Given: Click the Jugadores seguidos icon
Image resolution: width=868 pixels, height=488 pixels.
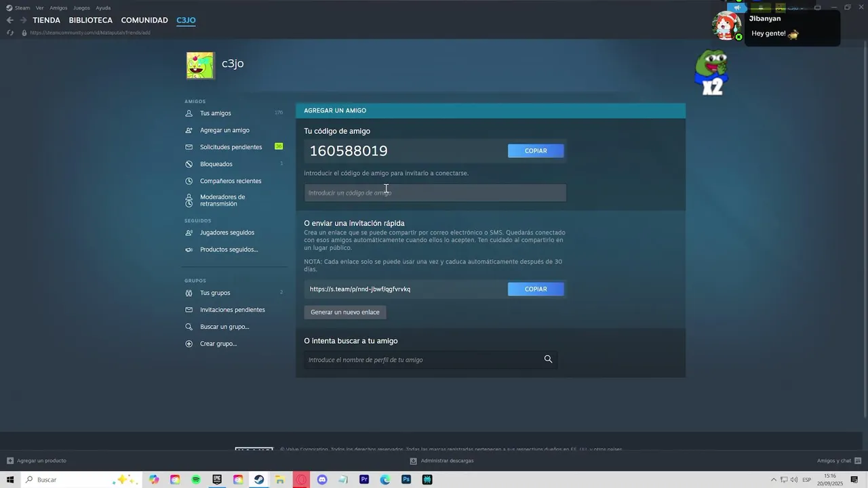Looking at the screenshot, I should 189,232.
